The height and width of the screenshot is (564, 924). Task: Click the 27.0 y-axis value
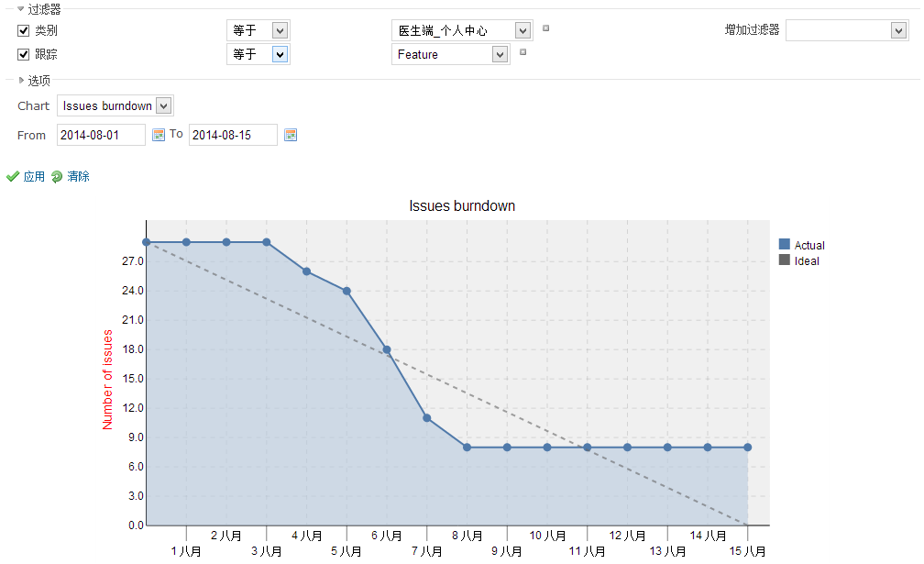(x=133, y=261)
